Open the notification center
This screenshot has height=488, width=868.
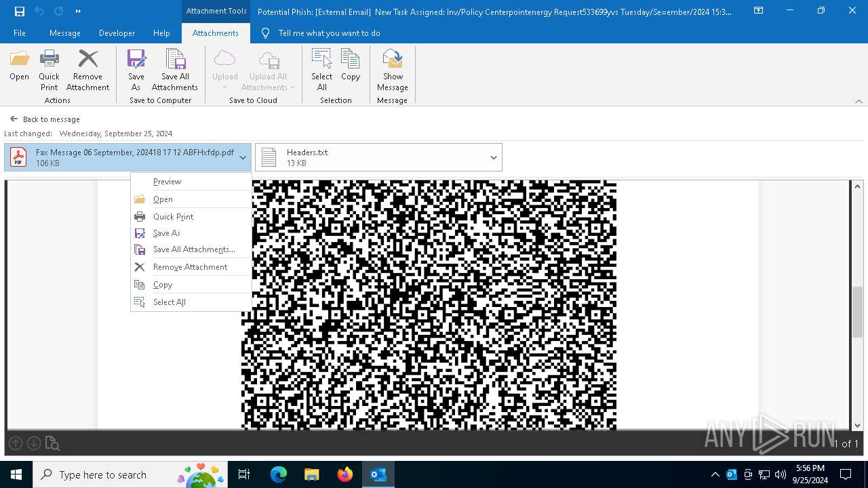point(846,474)
